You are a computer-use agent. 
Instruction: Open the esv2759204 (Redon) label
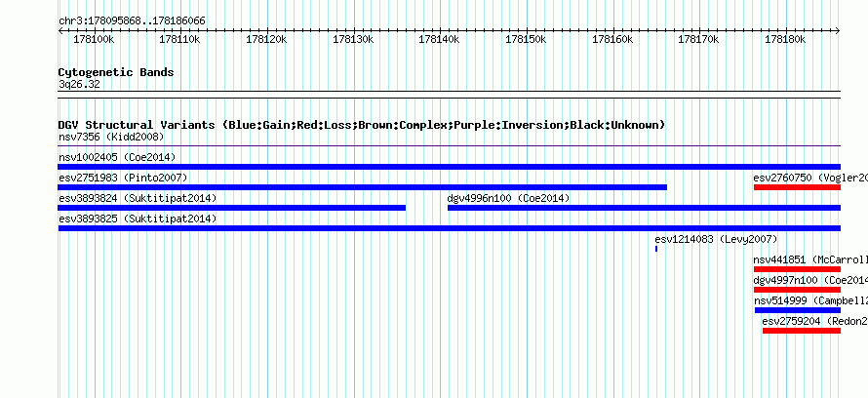[815, 321]
